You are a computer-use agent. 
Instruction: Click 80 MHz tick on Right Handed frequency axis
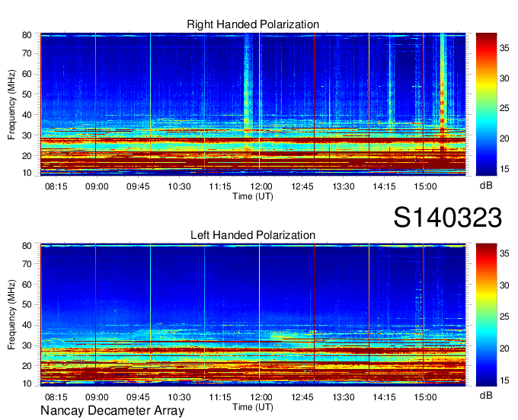(x=27, y=35)
